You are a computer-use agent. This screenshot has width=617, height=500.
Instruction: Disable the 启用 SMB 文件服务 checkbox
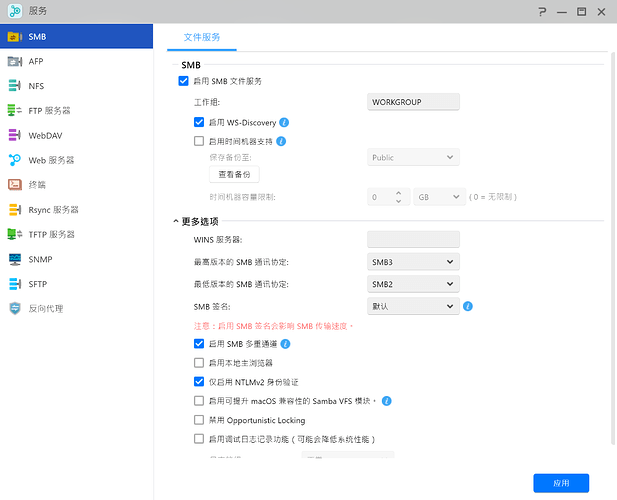(x=183, y=81)
